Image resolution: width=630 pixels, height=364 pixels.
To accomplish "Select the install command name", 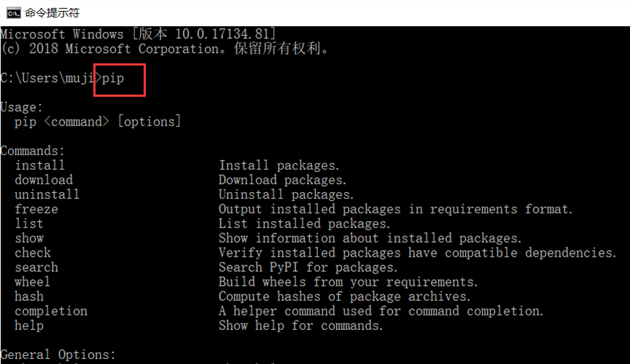I will (x=40, y=165).
